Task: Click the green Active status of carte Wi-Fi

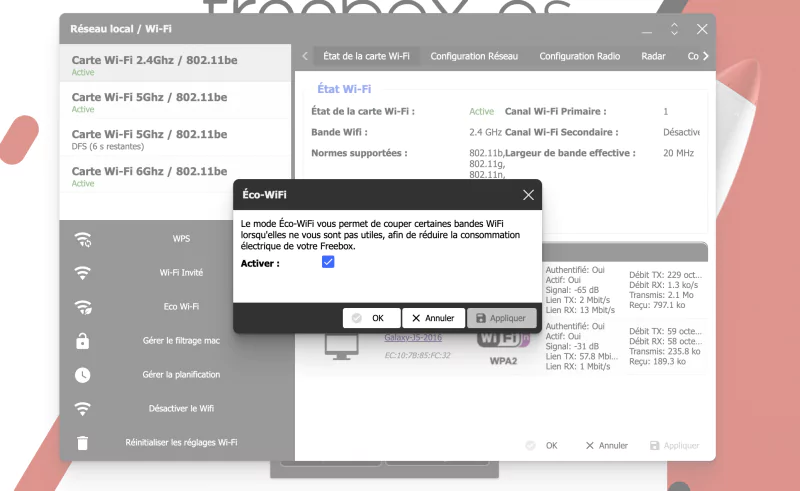Action: click(482, 111)
